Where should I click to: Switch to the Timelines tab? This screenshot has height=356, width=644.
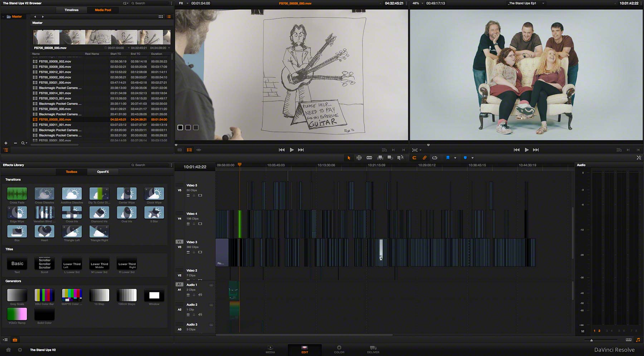click(x=72, y=10)
